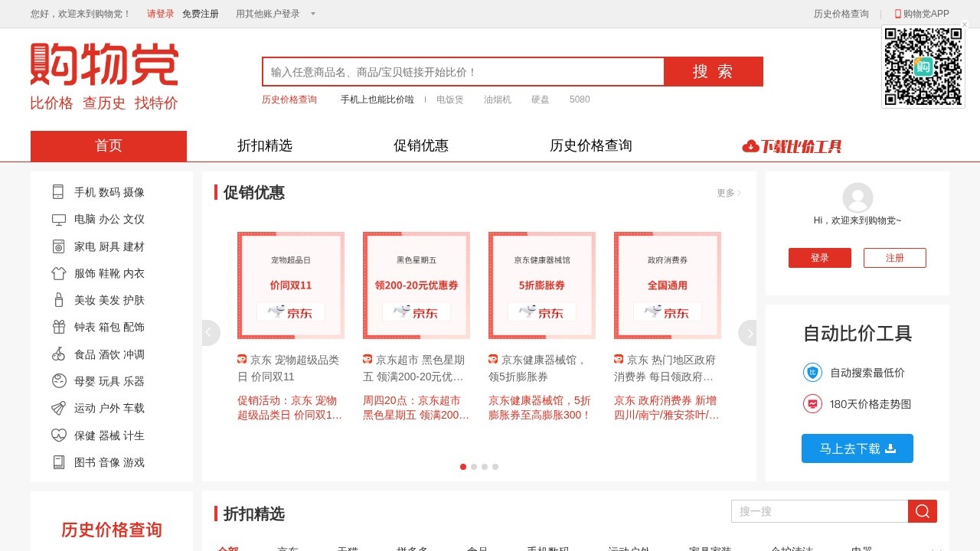The width and height of the screenshot is (980, 551).
Task: Expand 更多 in 促销优惠
Action: tap(729, 193)
